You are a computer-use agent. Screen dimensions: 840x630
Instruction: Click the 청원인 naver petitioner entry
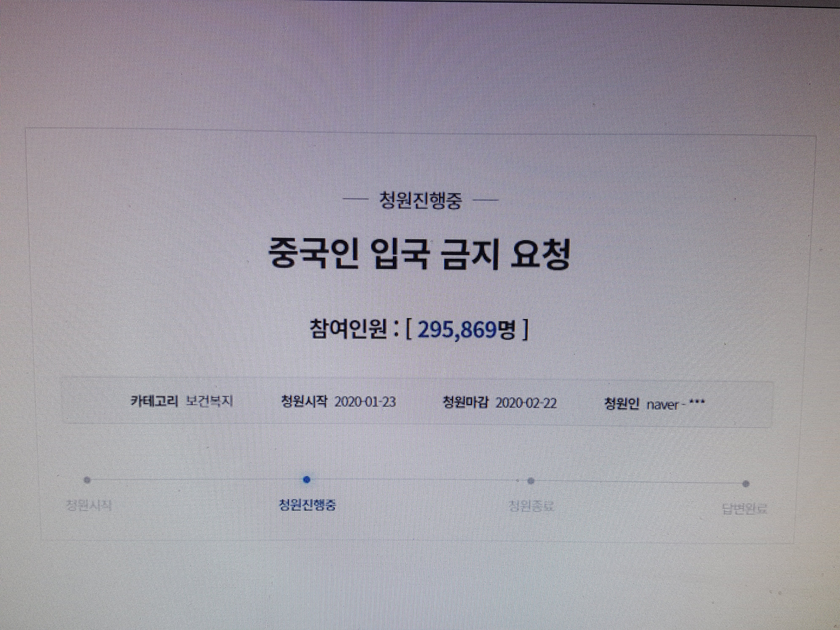(655, 404)
